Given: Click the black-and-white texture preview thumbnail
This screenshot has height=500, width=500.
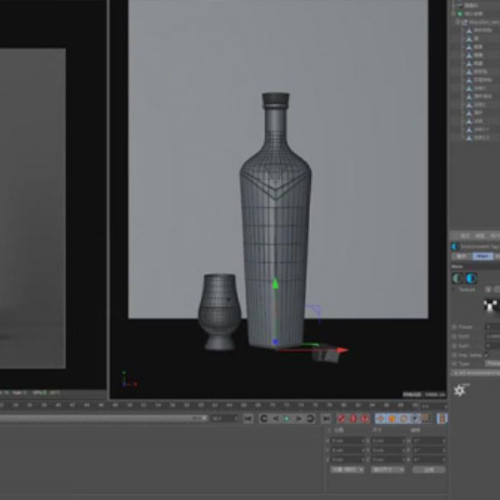Looking at the screenshot, I should (491, 306).
